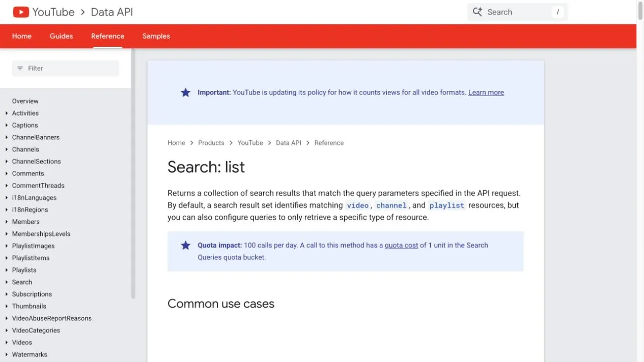Image resolution: width=644 pixels, height=362 pixels.
Task: Expand the ChannelSections section arrow
Action: 6,162
